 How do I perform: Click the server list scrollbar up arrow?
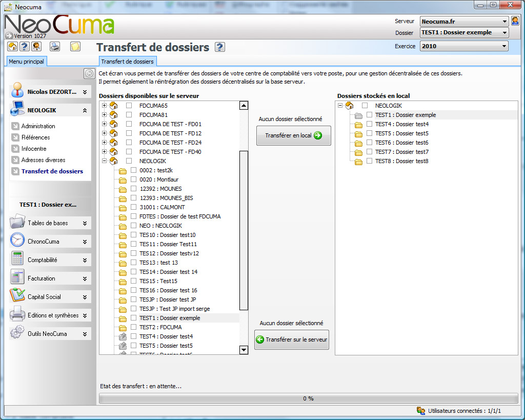[x=244, y=106]
